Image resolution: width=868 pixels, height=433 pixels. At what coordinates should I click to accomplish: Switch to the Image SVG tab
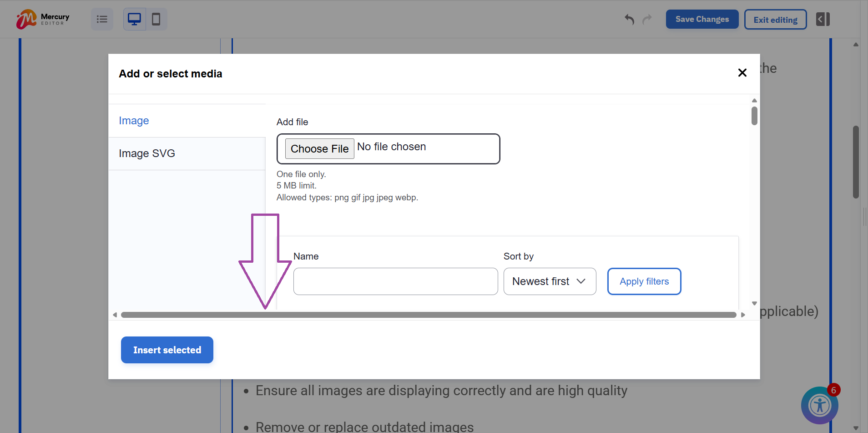pos(146,153)
